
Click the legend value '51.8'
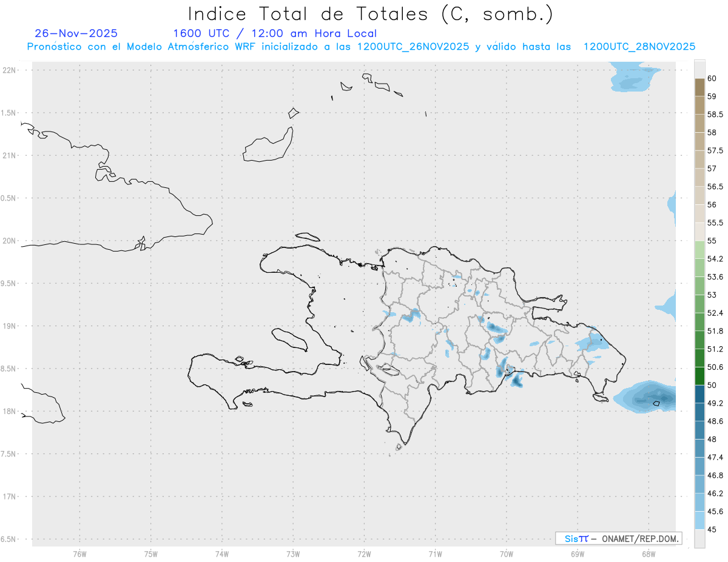tap(715, 332)
